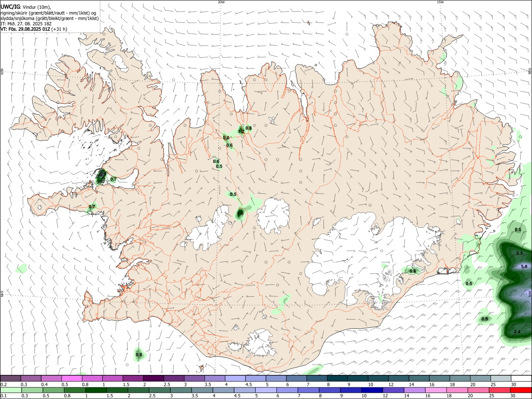Image resolution: width=532 pixels, height=399 pixels.
Task: Click the 20W longitude label
Action: [x=221, y=2]
